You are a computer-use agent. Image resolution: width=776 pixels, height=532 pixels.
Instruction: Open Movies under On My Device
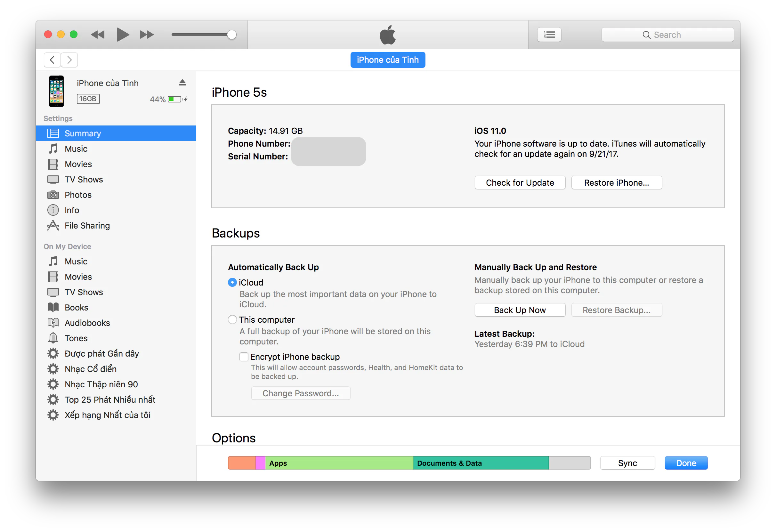(116, 277)
